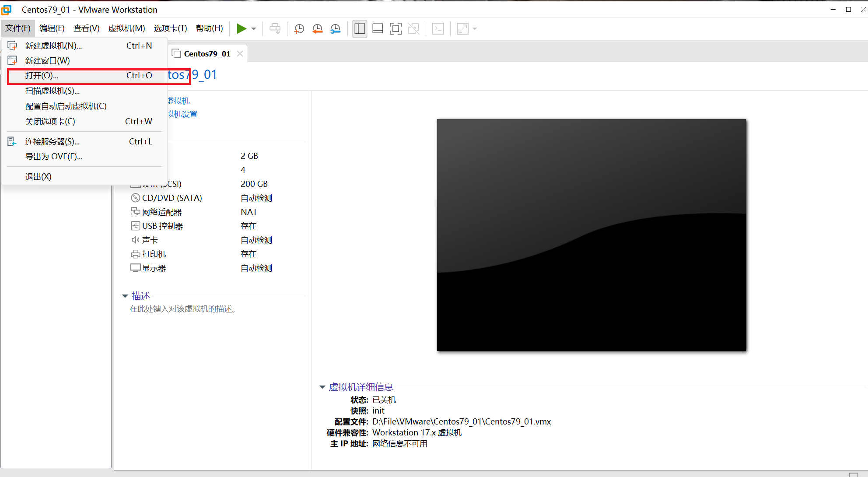Image resolution: width=868 pixels, height=477 pixels.
Task: Select 打开(O)... from the file menu
Action: point(84,75)
